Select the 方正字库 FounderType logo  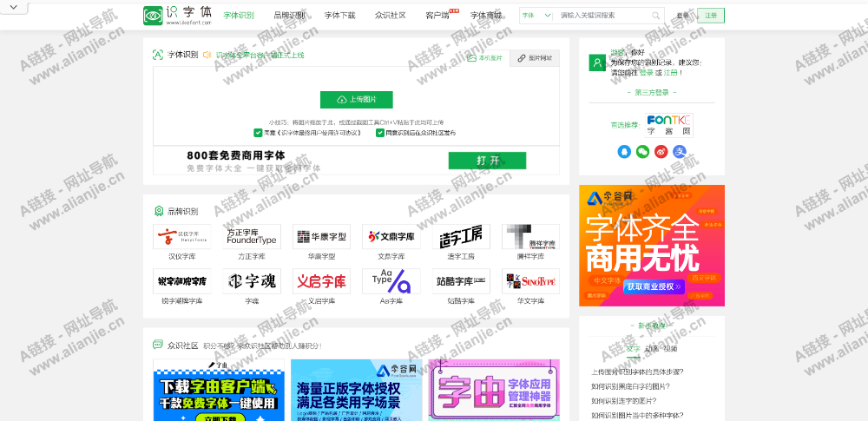point(252,236)
